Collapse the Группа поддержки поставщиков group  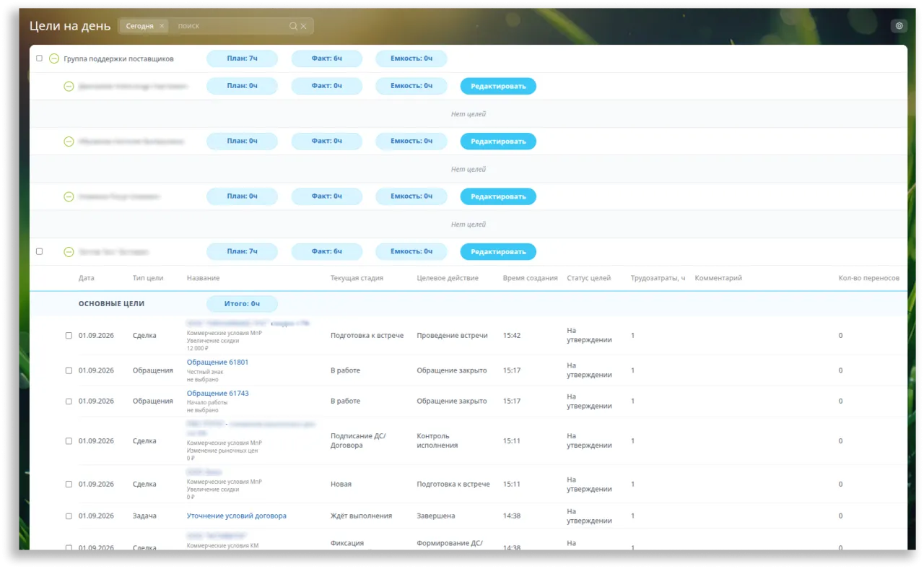(x=54, y=58)
